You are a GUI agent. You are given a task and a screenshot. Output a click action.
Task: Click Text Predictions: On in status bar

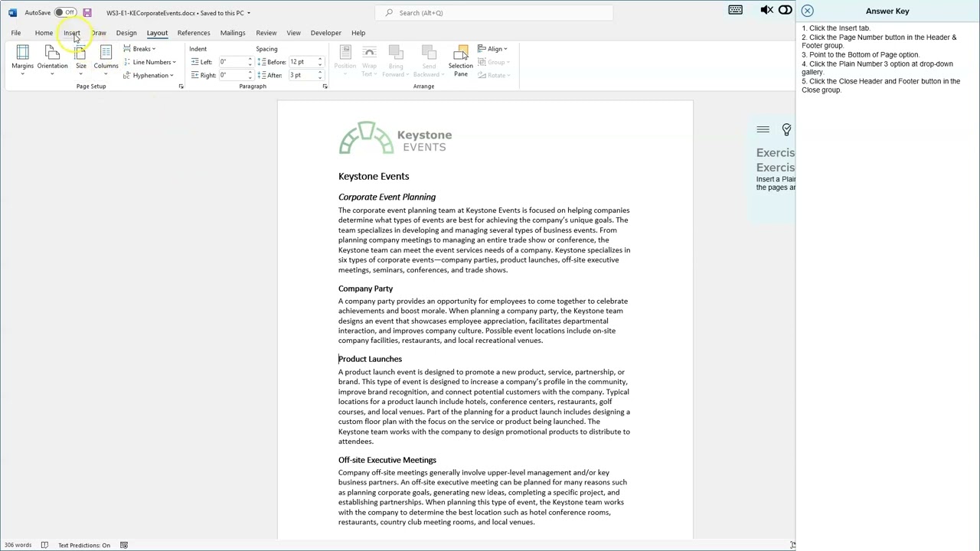click(84, 545)
